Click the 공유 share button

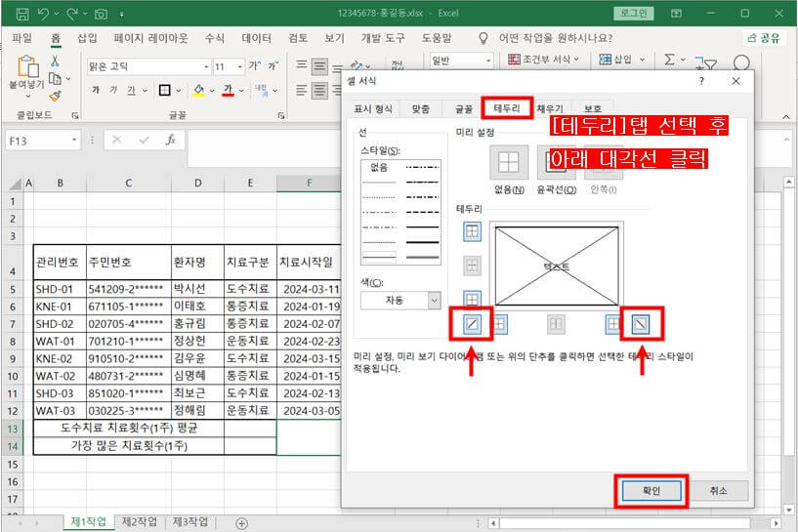coord(764,38)
